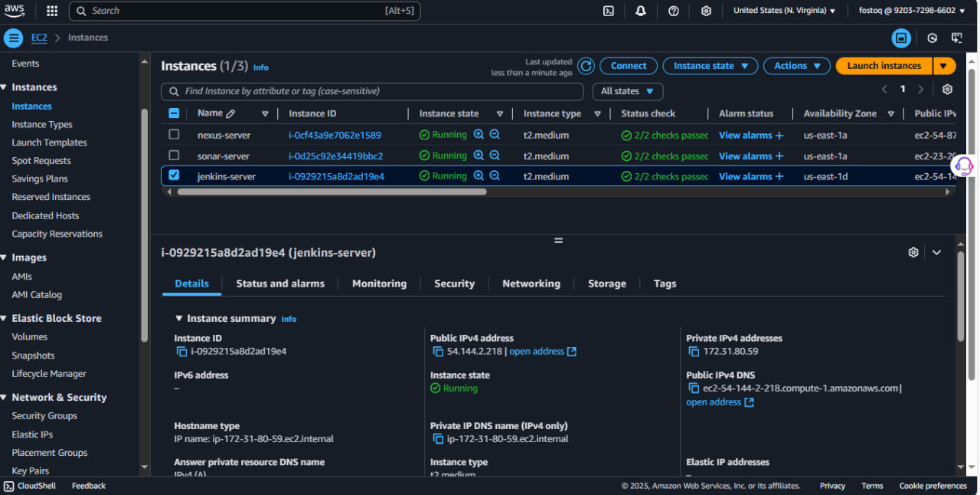Copy the private IPv4 address 172.31.80.59
Screen dimensions: 980x495
(x=694, y=352)
